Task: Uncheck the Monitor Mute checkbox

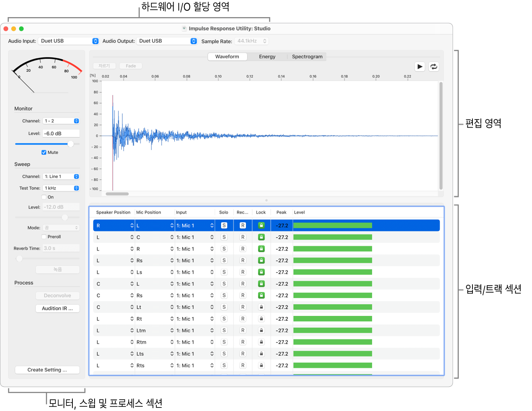Action: click(44, 153)
